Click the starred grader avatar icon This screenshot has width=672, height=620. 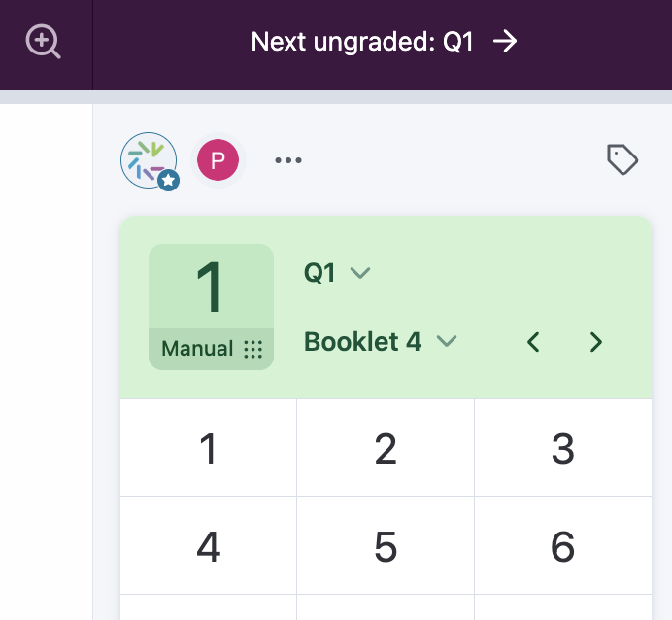coord(149,160)
